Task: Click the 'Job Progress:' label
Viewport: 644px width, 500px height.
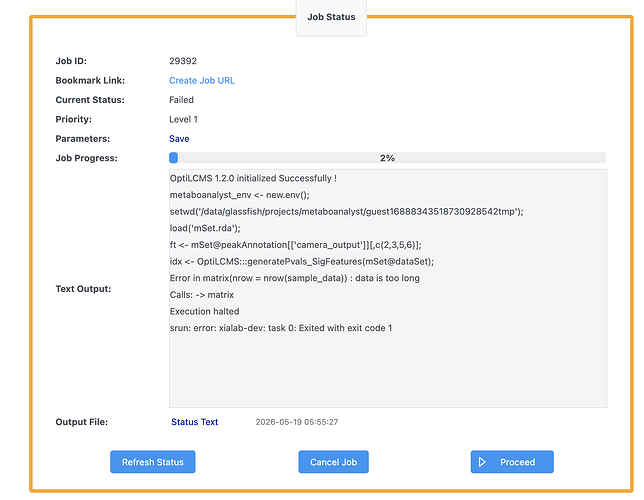Action: tap(86, 158)
